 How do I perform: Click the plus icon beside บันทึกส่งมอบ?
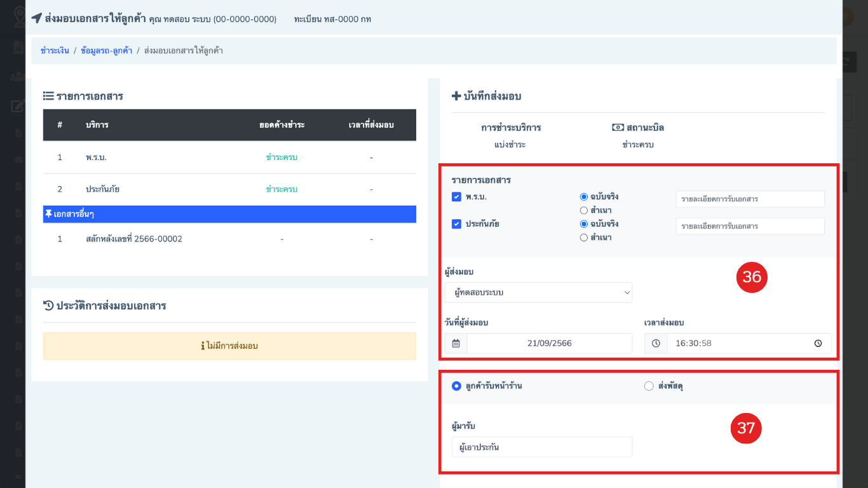(x=456, y=96)
